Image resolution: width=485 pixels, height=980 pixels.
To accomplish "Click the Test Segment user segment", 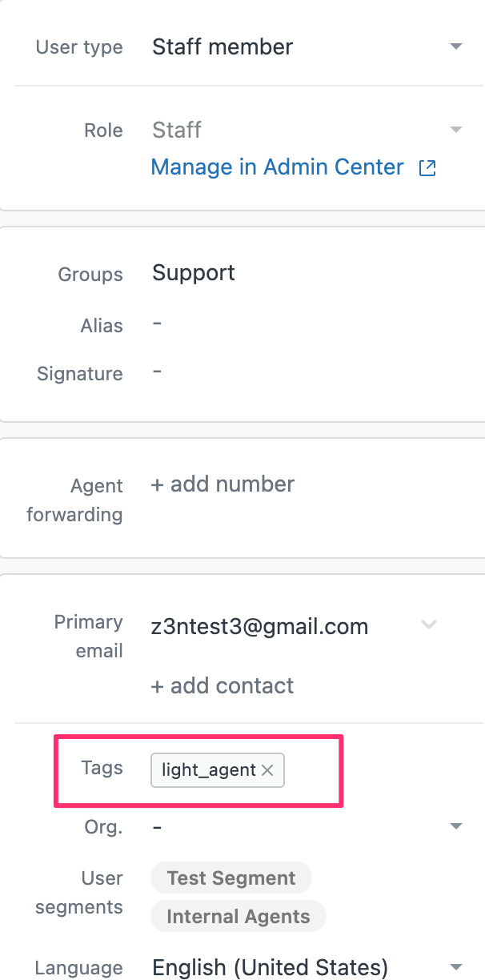I will (231, 878).
